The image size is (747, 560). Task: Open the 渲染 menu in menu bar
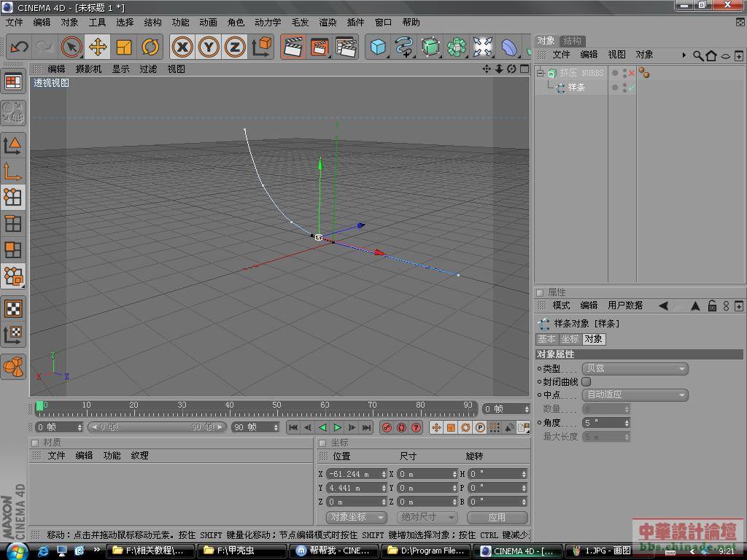(328, 23)
